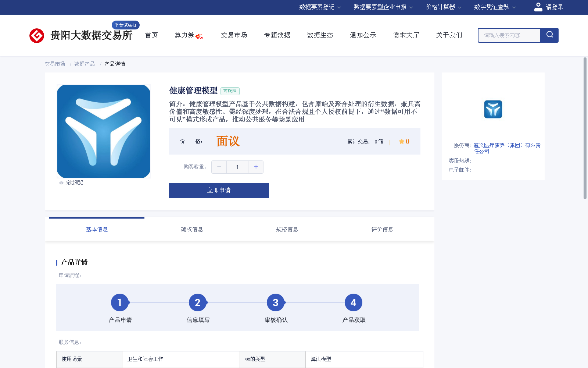This screenshot has height=368, width=588.
Task: Go to 数据产品 breadcrumb
Action: point(85,64)
